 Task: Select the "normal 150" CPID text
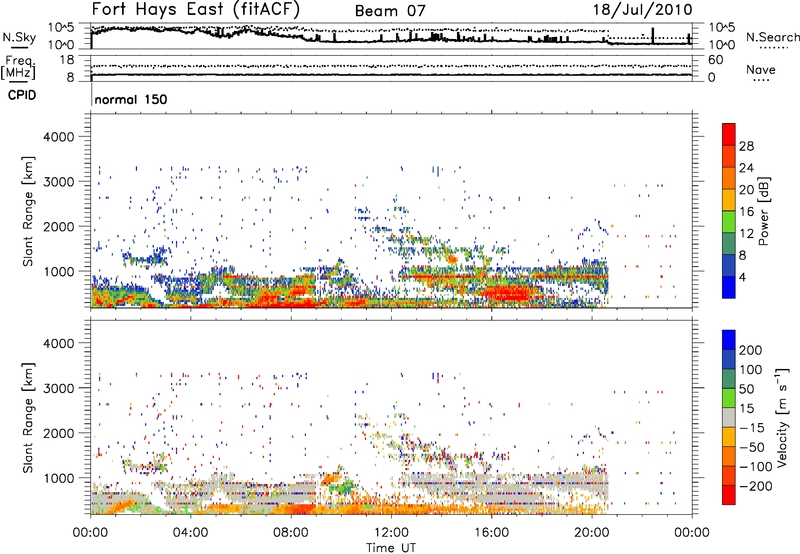131,99
